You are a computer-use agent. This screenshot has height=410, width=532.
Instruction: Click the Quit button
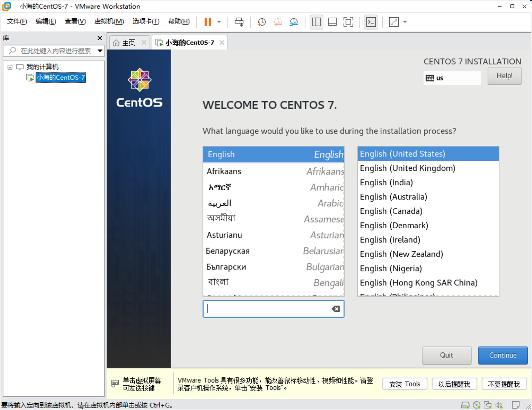pos(447,355)
